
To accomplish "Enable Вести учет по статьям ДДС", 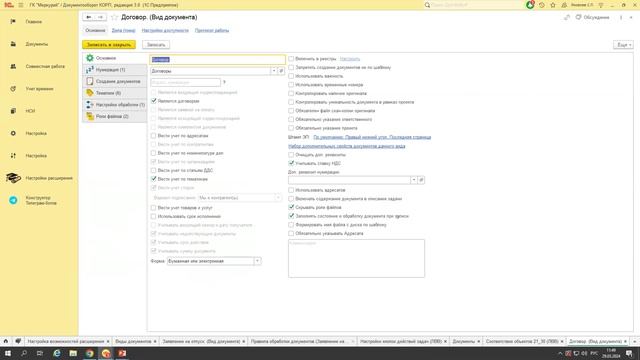I will pos(154,170).
